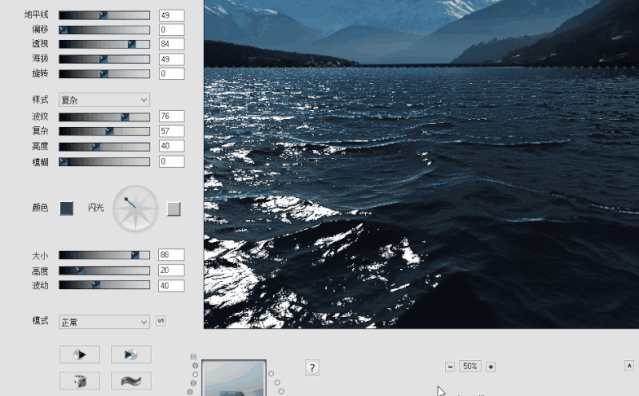Click the 地平线 label text
639x396 pixels.
click(x=36, y=15)
